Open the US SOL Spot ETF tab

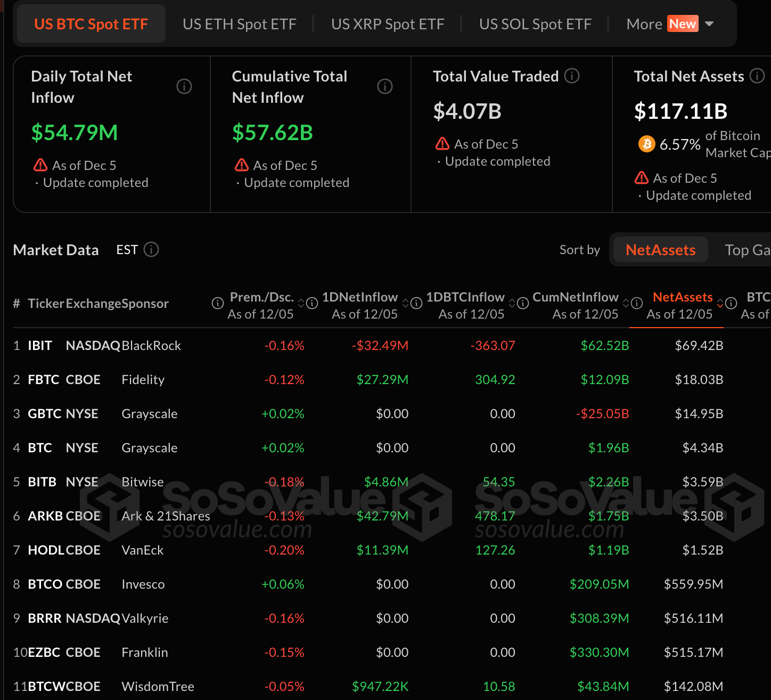tap(535, 24)
